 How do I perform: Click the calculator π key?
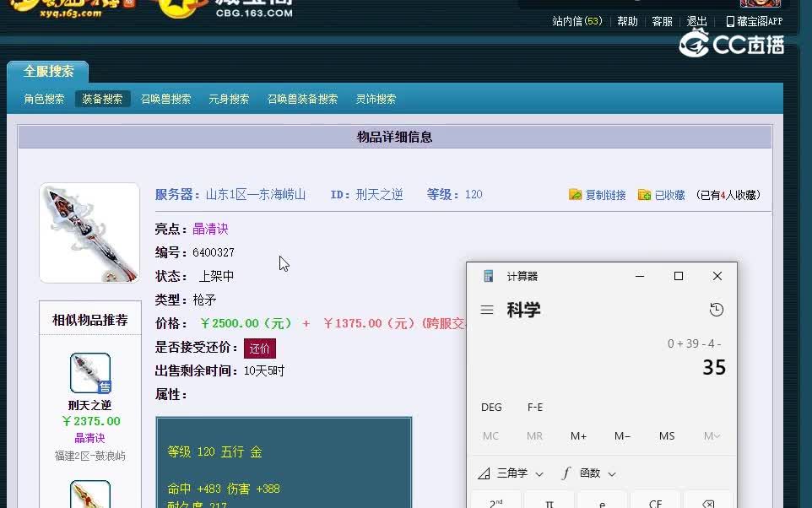[549, 503]
